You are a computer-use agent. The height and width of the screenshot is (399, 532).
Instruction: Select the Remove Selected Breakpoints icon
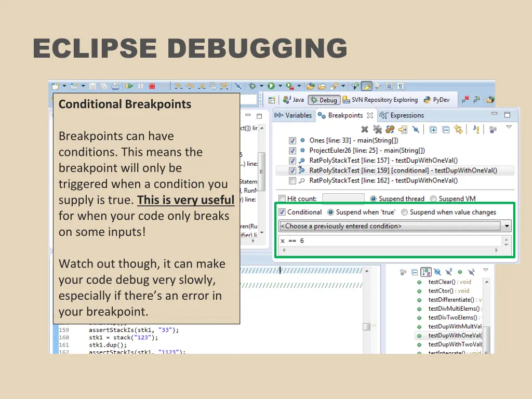pyautogui.click(x=364, y=130)
